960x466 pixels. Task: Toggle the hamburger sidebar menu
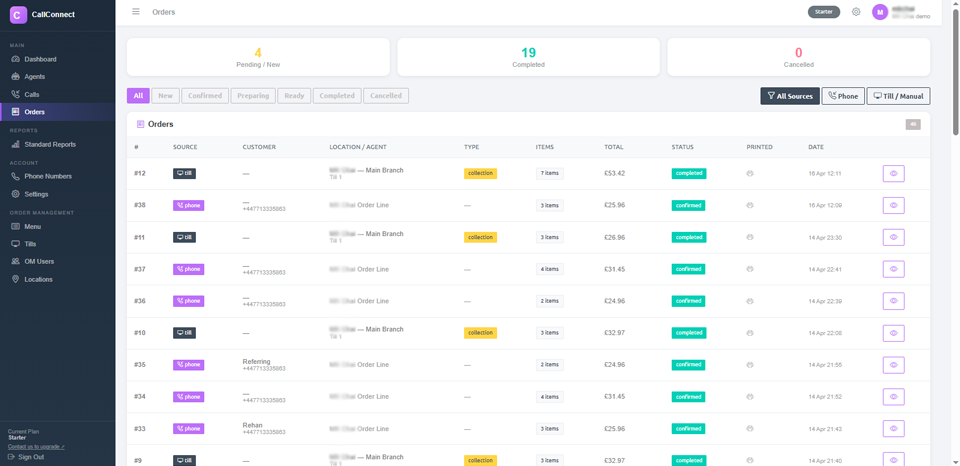click(x=136, y=12)
